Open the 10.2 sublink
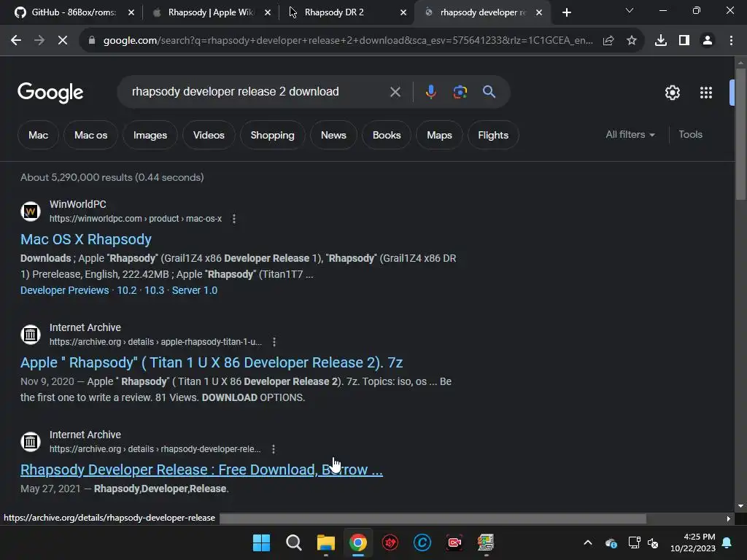747x560 pixels. click(127, 290)
